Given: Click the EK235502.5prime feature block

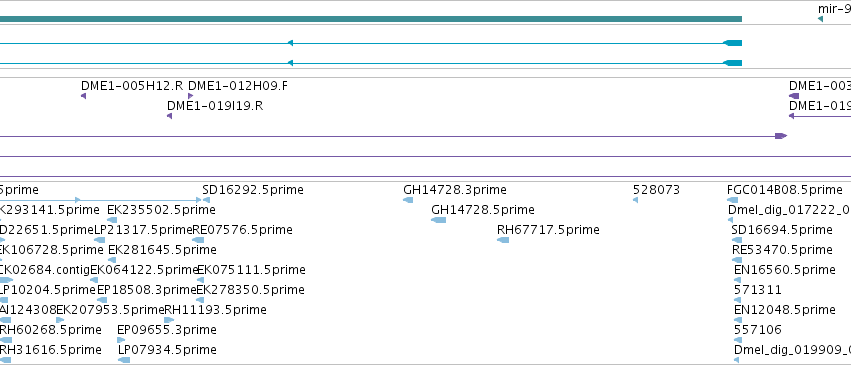Looking at the screenshot, I should [112, 220].
